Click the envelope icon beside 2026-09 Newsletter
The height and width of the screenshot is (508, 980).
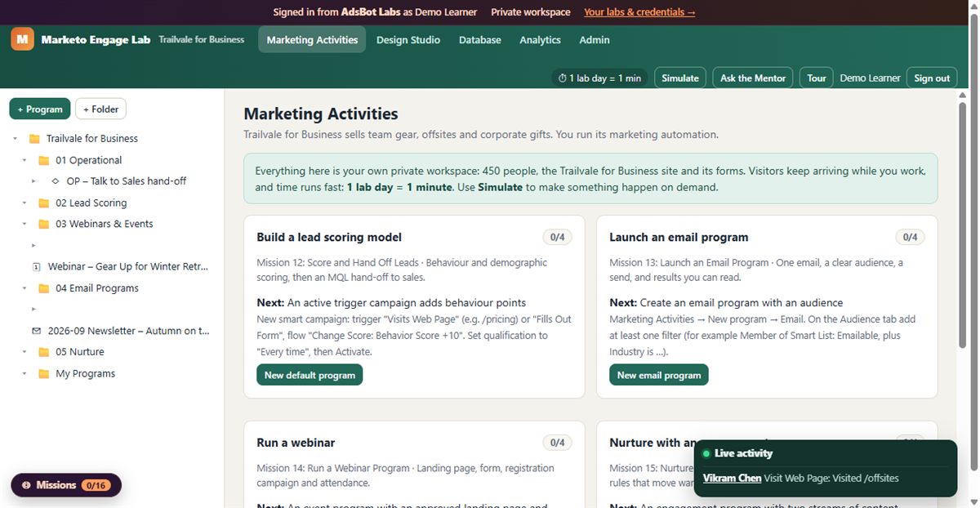[36, 331]
